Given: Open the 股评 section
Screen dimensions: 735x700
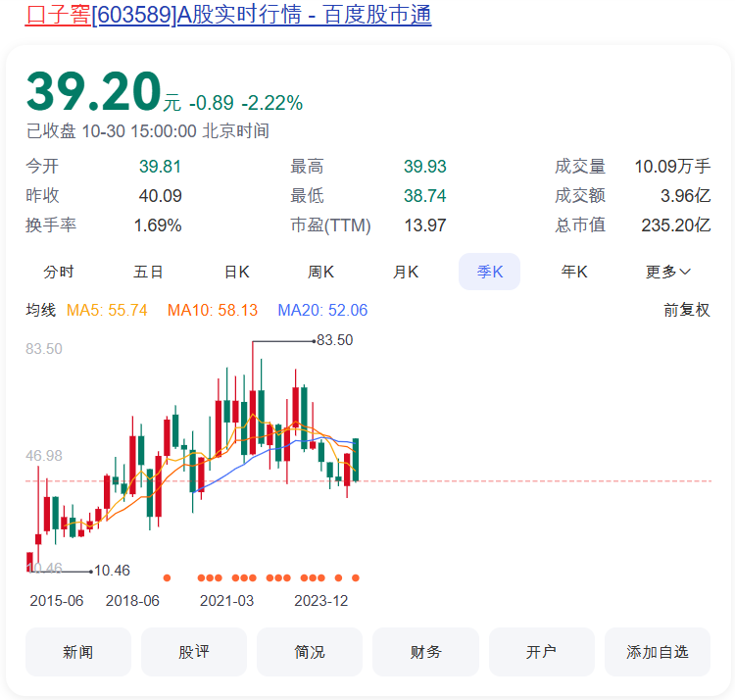Looking at the screenshot, I should pos(194,652).
